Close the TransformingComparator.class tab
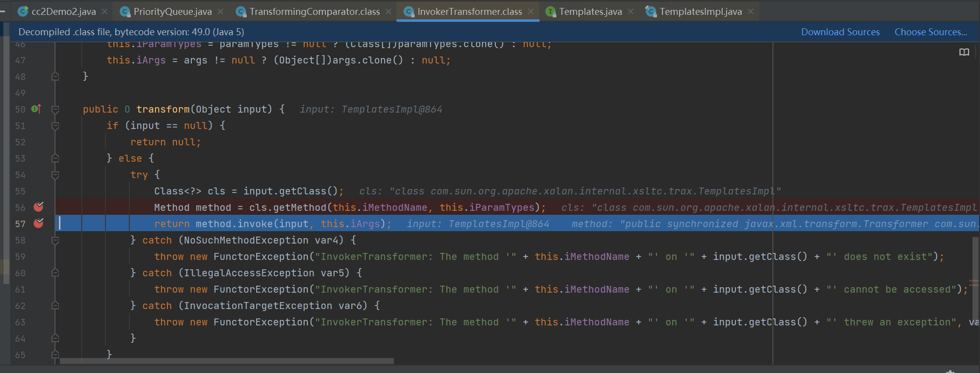This screenshot has width=980, height=373. tap(388, 11)
